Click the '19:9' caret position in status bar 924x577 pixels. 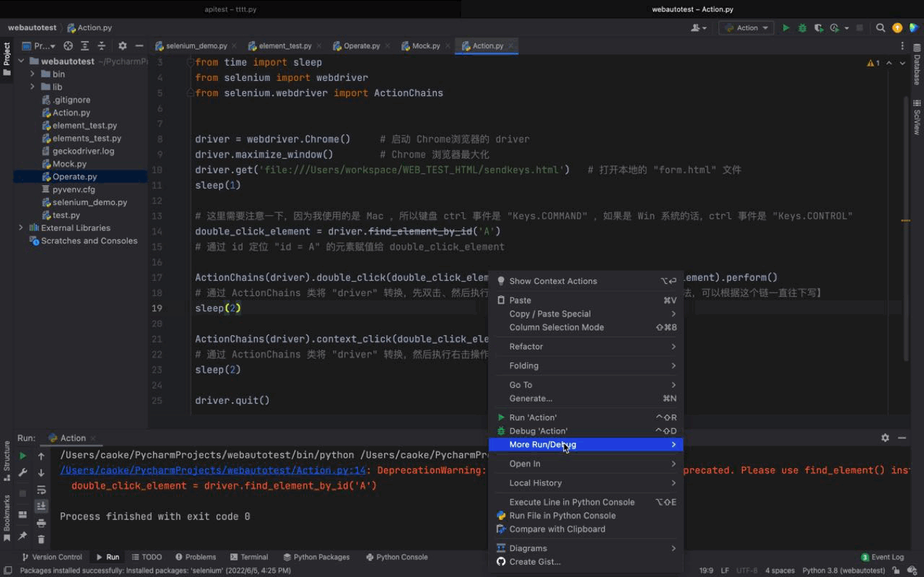click(x=706, y=571)
